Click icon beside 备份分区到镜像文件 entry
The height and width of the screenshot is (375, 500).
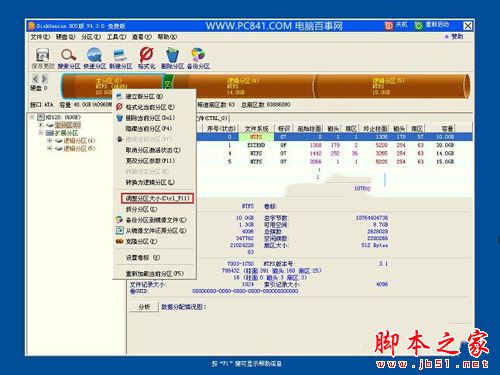click(x=119, y=220)
